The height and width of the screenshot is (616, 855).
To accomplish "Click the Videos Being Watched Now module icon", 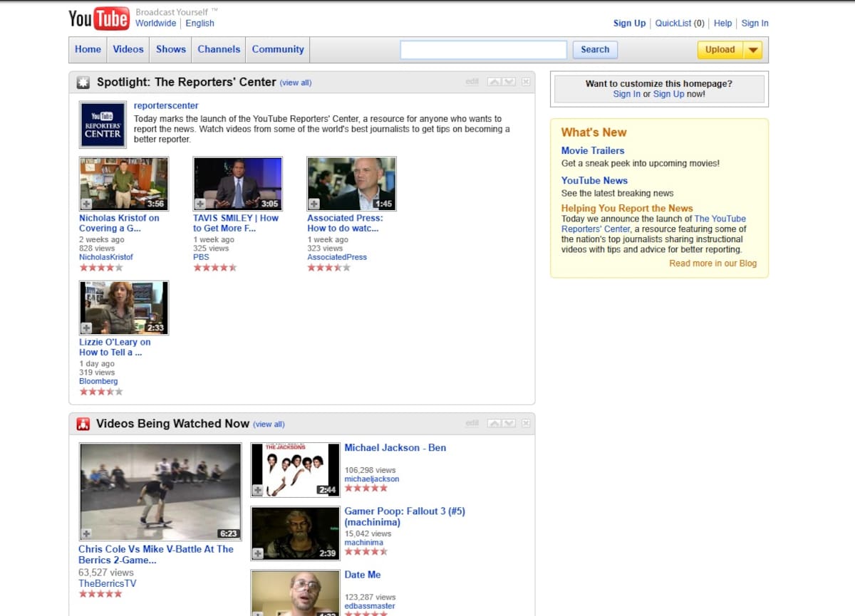I will (x=83, y=424).
